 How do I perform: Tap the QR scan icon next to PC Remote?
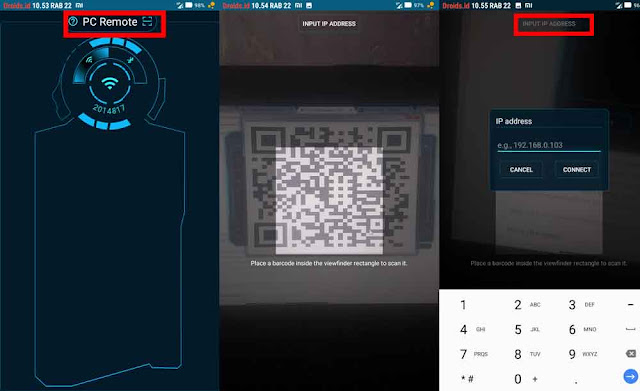coord(147,22)
